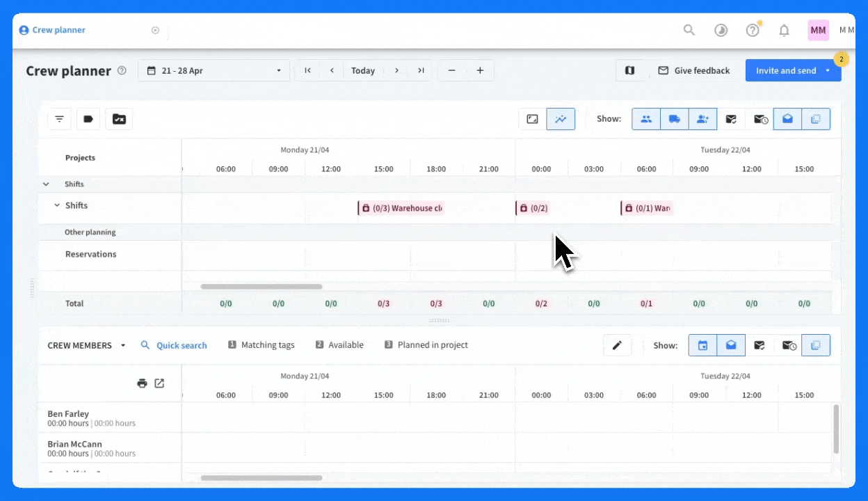Toggle crew confirmed envelope check icon

759,345
